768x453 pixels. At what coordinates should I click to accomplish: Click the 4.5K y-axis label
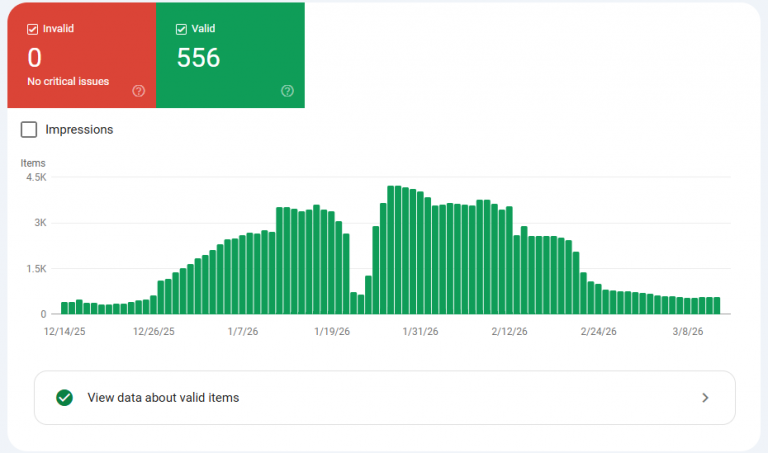click(36, 177)
